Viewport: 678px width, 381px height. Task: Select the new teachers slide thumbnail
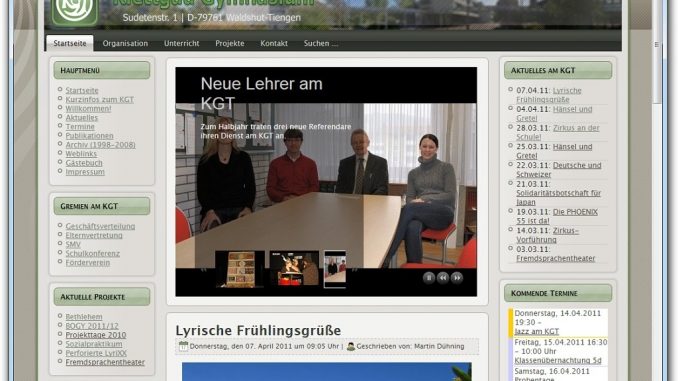click(335, 269)
